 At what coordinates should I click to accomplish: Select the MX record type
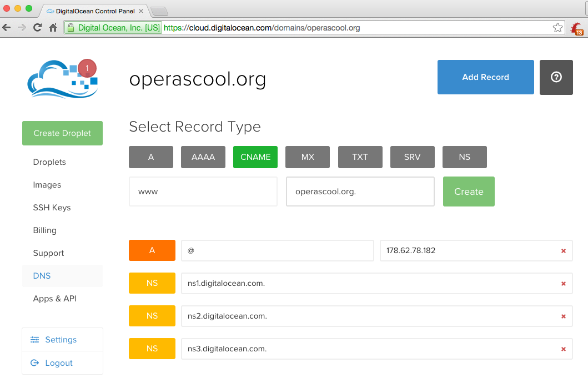308,157
